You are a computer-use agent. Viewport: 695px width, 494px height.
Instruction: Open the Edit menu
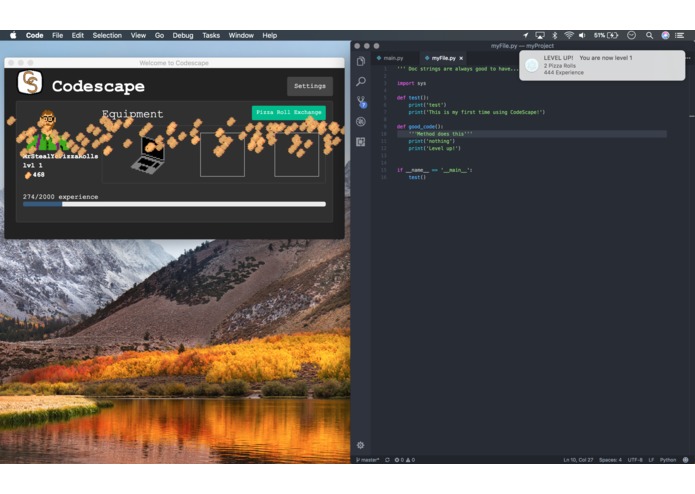pos(78,35)
